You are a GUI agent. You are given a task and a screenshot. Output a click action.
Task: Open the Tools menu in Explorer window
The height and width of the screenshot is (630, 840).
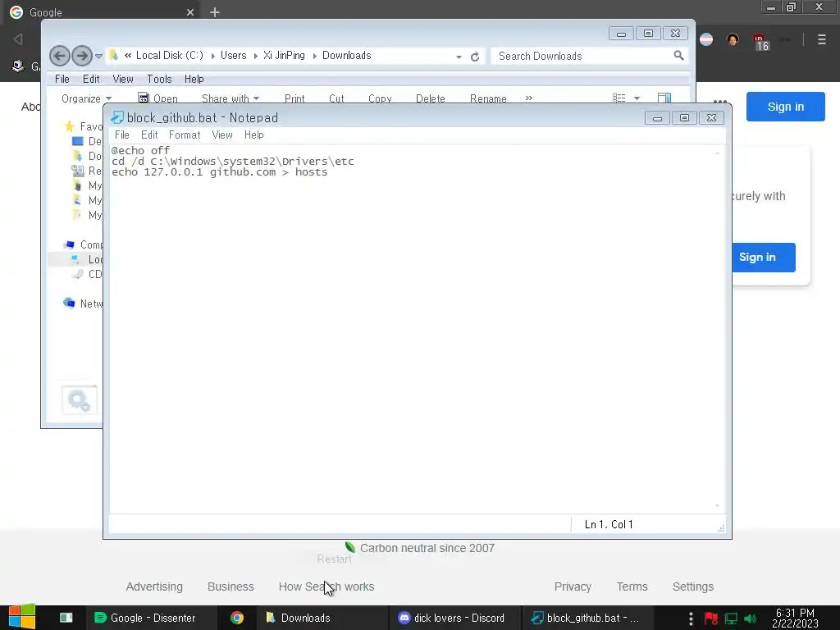pyautogui.click(x=159, y=80)
